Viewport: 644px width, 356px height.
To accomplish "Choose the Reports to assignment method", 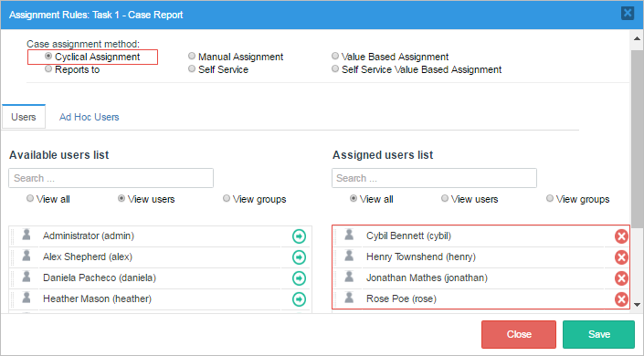I will pos(48,68).
